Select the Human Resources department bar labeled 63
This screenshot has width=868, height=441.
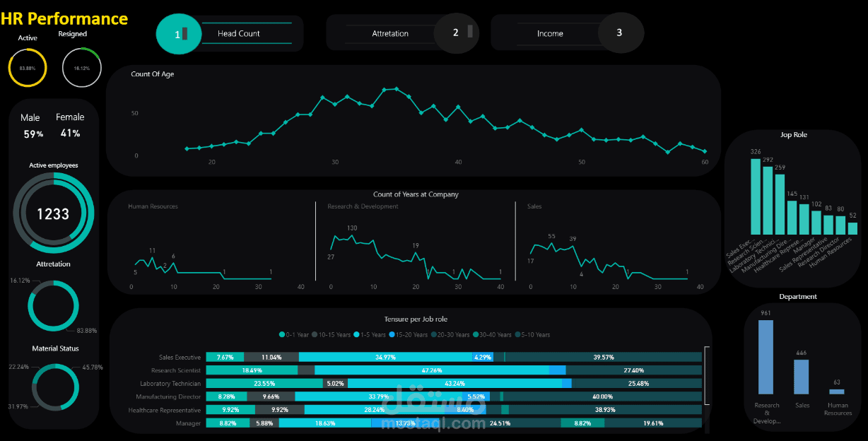[x=837, y=392]
